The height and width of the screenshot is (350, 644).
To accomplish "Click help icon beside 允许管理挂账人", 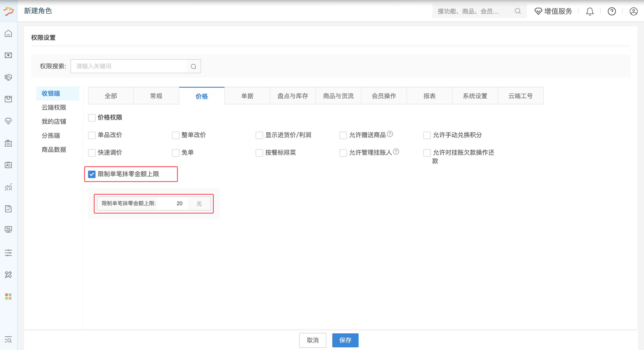I will tap(396, 152).
